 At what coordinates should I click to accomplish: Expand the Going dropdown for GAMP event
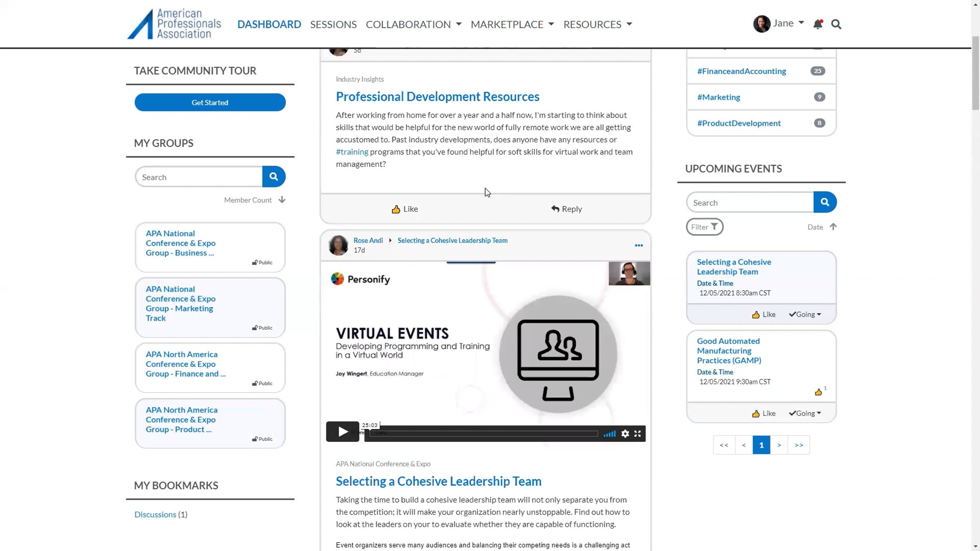point(805,413)
